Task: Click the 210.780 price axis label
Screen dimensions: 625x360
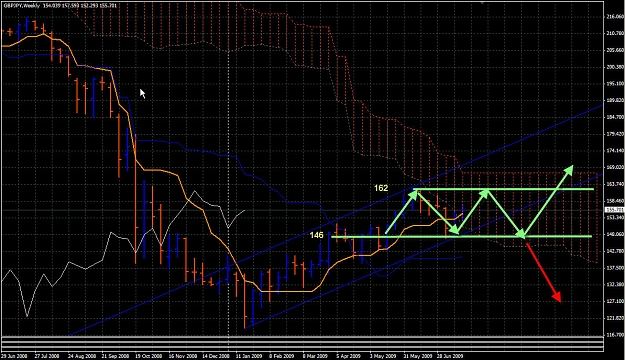Action: pyautogui.click(x=615, y=33)
